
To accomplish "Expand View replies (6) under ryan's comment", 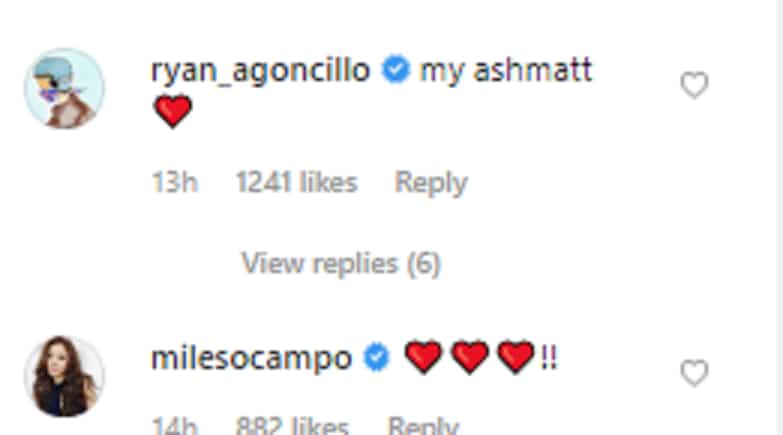I will (x=341, y=263).
